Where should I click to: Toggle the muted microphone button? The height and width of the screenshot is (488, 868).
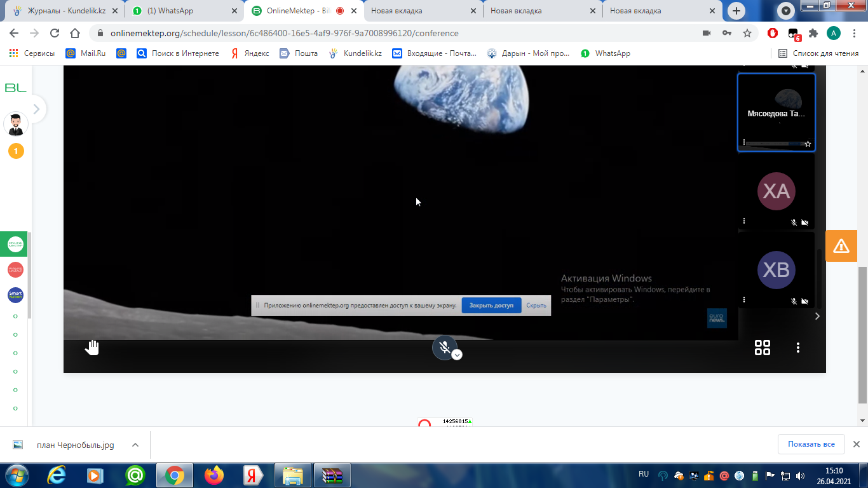444,347
